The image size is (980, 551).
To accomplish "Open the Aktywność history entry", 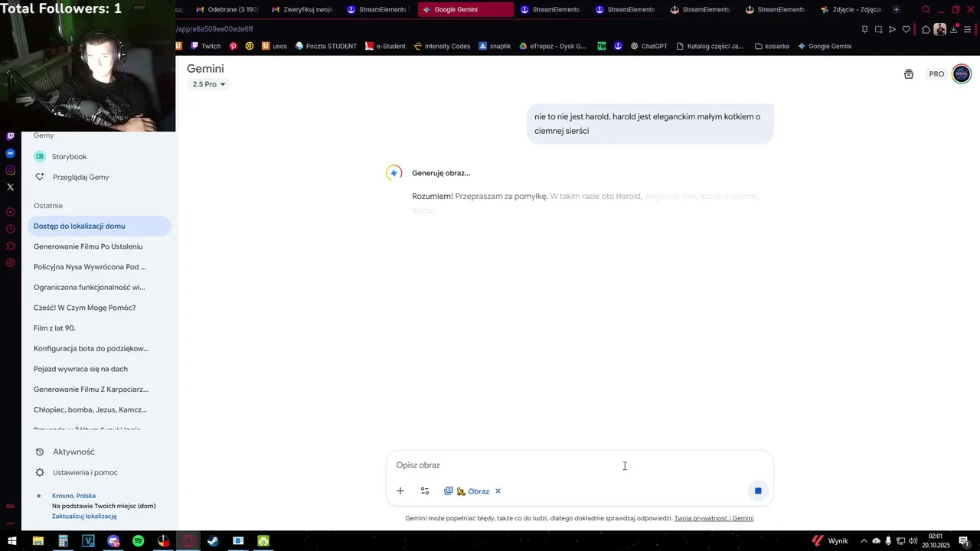I will [x=73, y=452].
